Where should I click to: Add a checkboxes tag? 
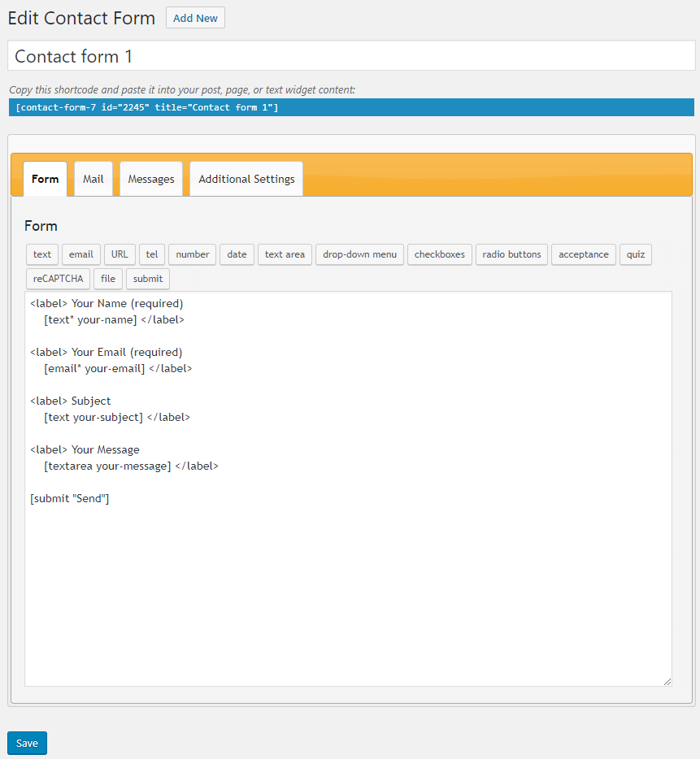[x=440, y=254]
